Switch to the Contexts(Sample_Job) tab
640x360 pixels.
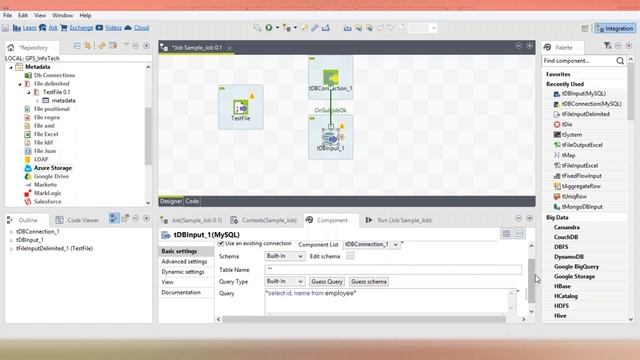pyautogui.click(x=264, y=220)
